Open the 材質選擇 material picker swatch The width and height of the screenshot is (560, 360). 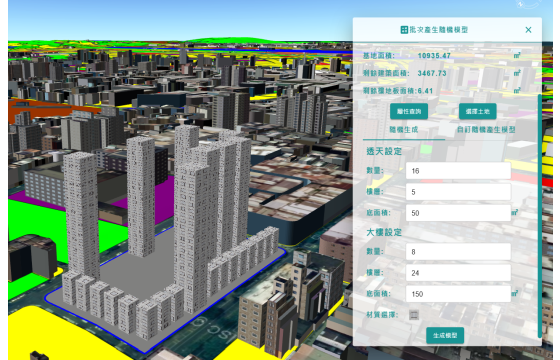[x=414, y=315]
